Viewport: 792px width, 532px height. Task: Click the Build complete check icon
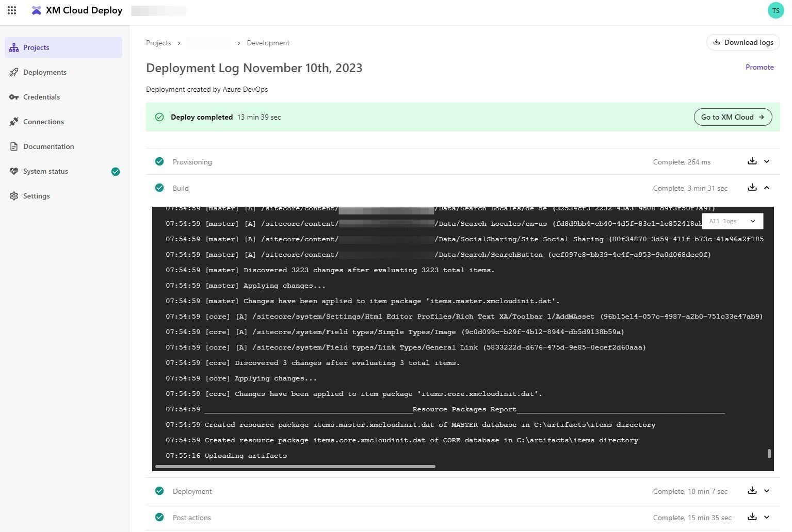tap(159, 188)
